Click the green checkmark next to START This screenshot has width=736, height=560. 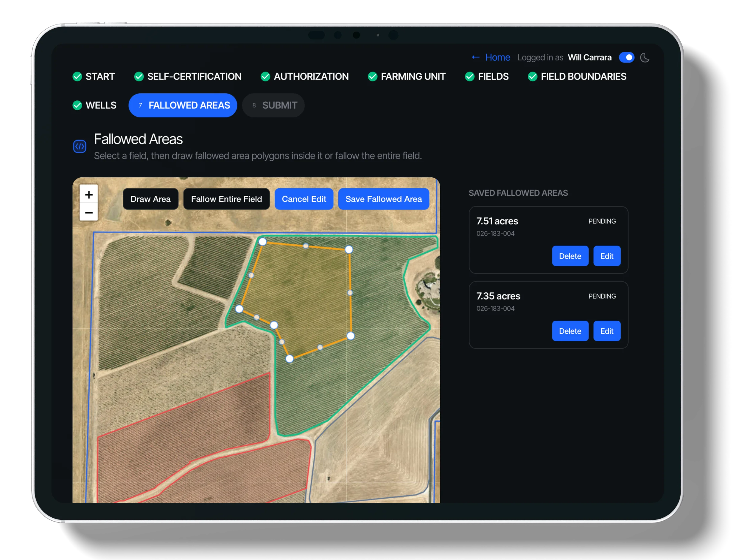pos(77,77)
